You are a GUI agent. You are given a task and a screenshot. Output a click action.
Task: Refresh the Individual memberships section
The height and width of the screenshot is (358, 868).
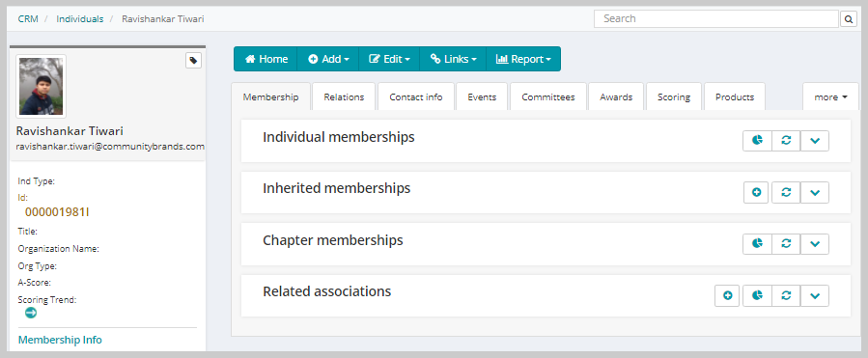(x=786, y=141)
